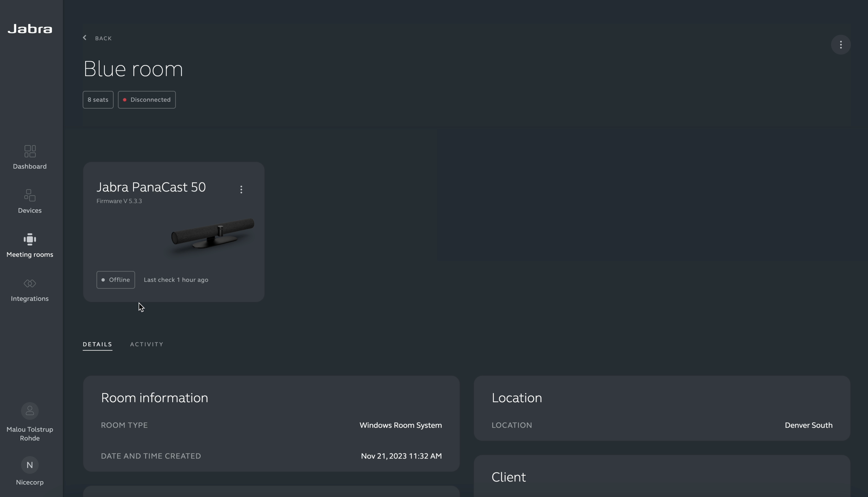Viewport: 868px width, 497px height.
Task: Open the Integrations sidebar icon
Action: tap(30, 283)
